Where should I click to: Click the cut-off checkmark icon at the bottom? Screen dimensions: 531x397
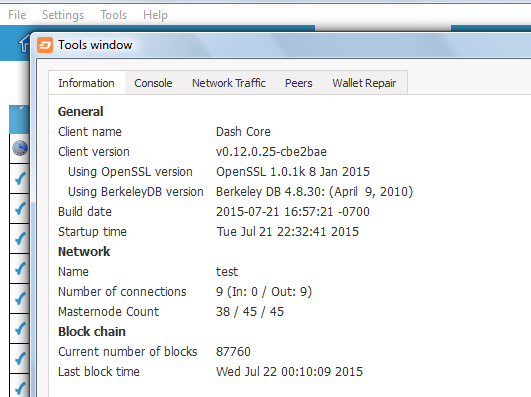coord(20,388)
